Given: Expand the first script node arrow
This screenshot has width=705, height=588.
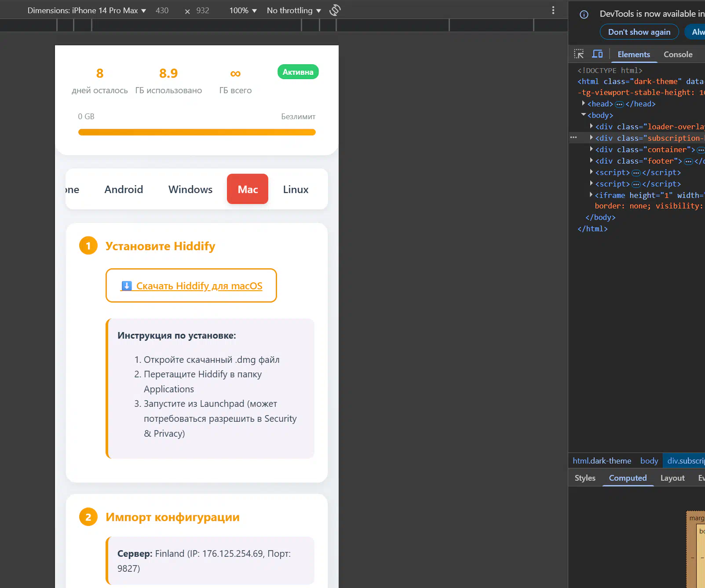Looking at the screenshot, I should point(592,172).
